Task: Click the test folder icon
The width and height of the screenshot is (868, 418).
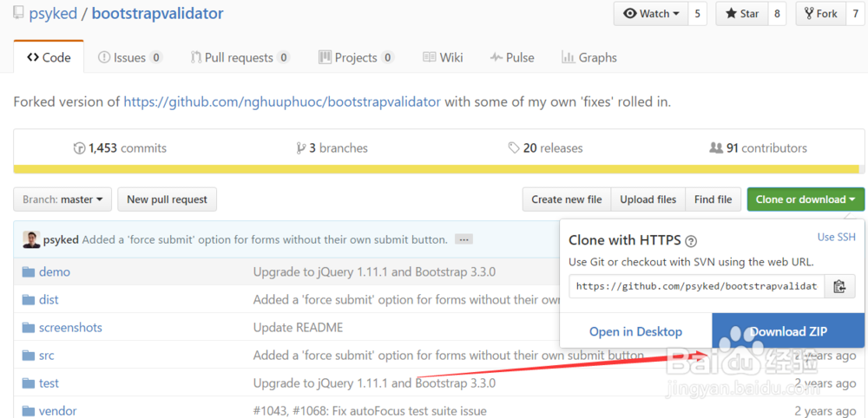Action: pyautogui.click(x=29, y=383)
